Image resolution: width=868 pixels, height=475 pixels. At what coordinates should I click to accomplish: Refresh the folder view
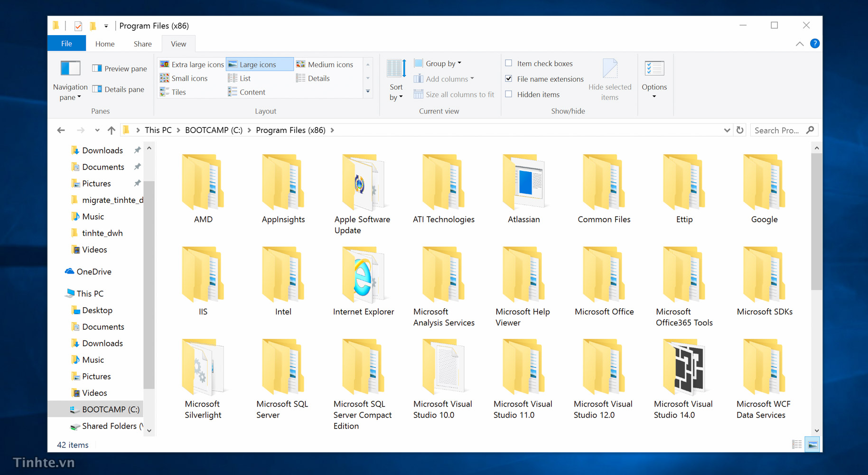click(740, 130)
